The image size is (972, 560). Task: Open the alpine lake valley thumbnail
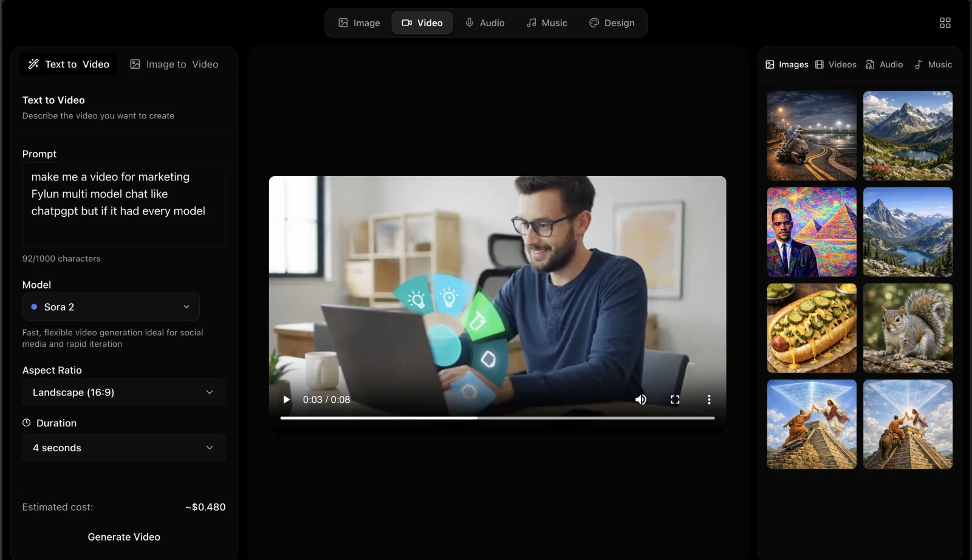tap(908, 232)
